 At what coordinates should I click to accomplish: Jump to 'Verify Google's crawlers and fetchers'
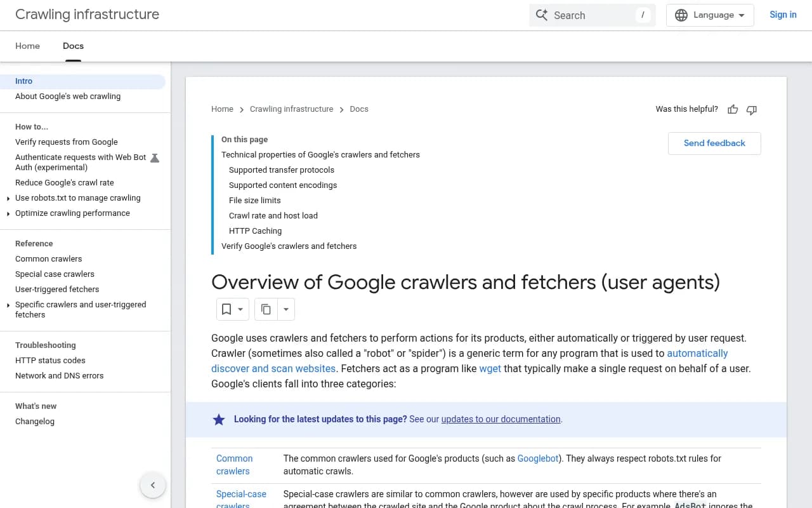[289, 246]
